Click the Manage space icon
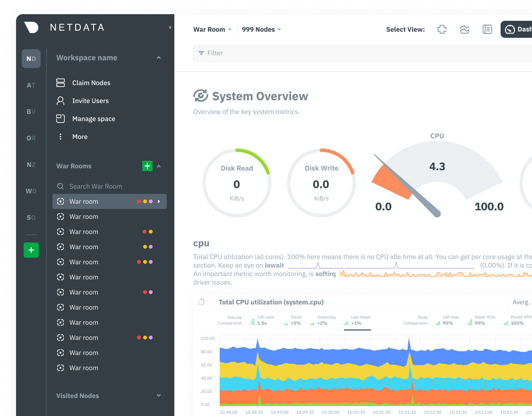Viewport: 532px width, 416px height. point(60,119)
